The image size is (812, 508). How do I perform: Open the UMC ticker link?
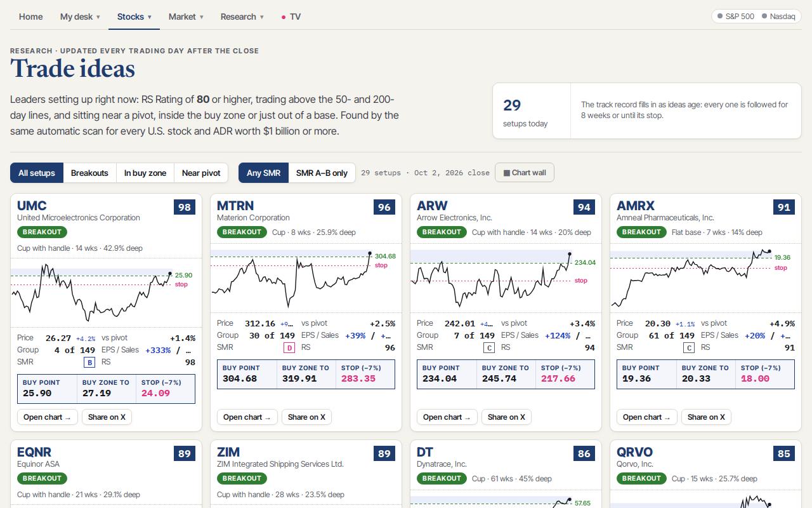[32, 206]
